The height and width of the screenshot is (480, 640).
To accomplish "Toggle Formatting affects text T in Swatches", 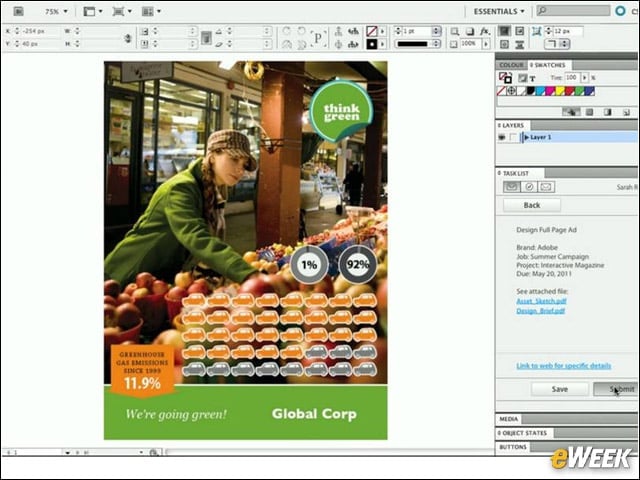I will [532, 78].
